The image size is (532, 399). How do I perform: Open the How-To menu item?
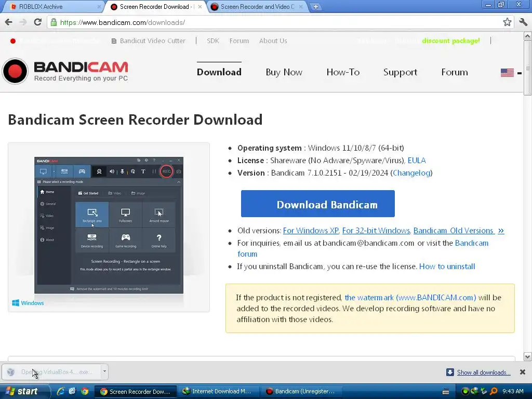point(343,72)
